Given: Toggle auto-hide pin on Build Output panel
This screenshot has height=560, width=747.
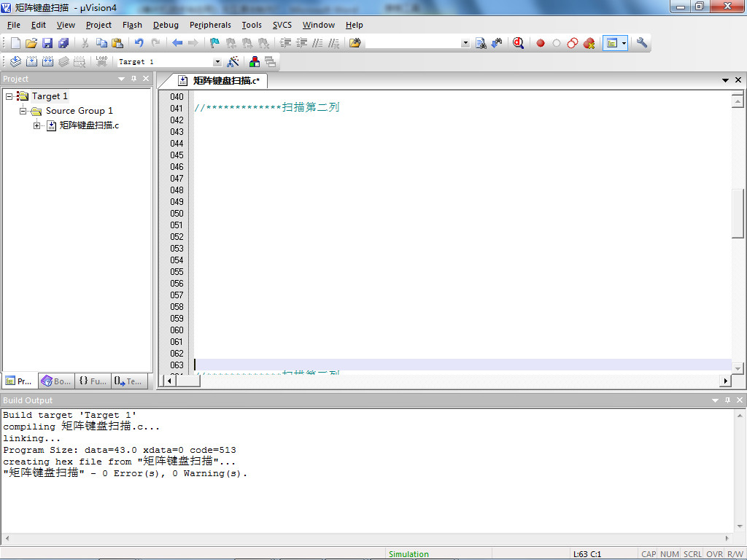Looking at the screenshot, I should coord(727,400).
